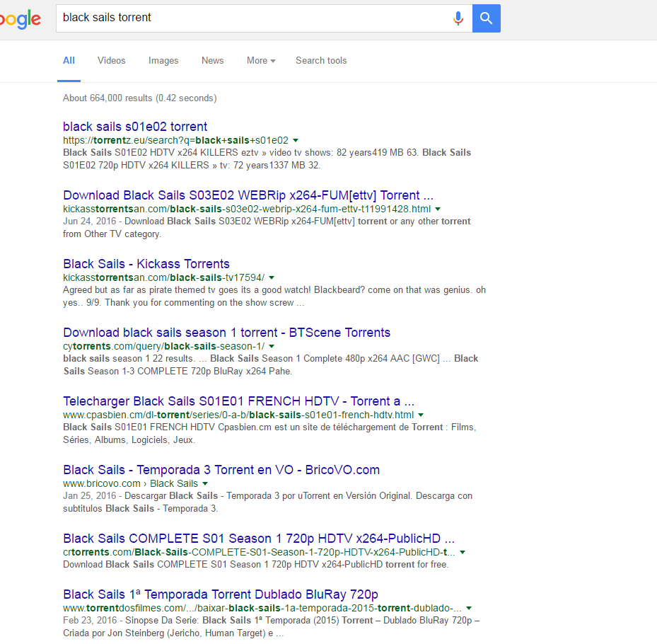Expand arrow beside the cpasbien.cm URL
The image size is (657, 644).
tap(421, 415)
